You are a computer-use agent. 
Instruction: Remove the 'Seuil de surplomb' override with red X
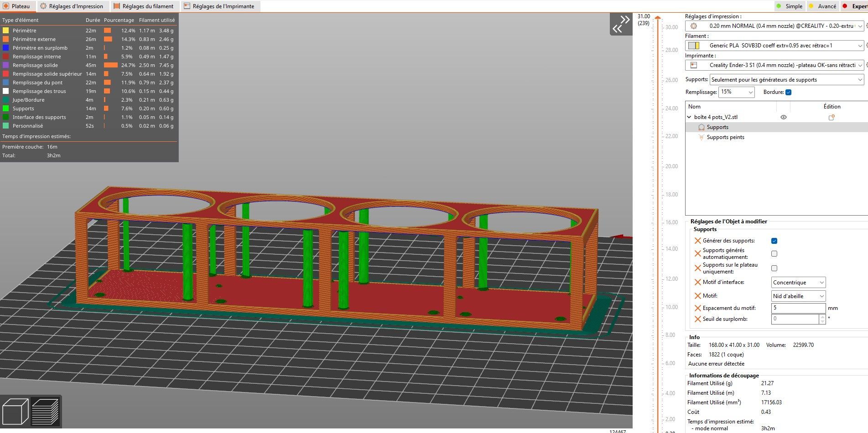(697, 319)
